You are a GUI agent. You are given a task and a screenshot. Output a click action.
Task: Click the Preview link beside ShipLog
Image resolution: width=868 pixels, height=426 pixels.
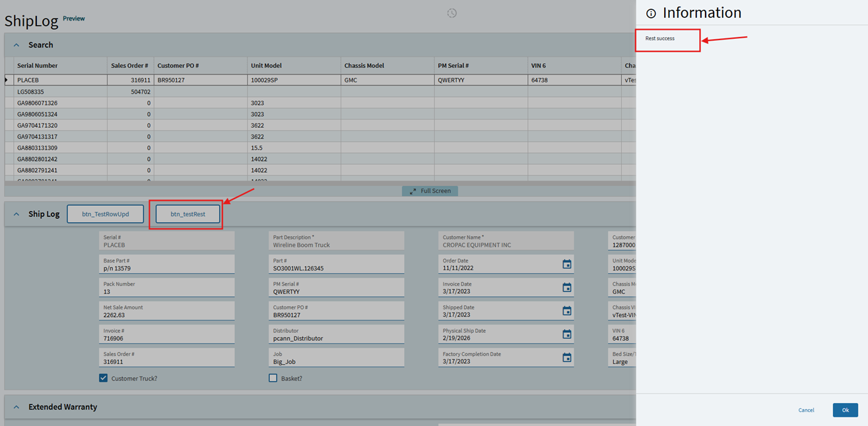point(74,18)
